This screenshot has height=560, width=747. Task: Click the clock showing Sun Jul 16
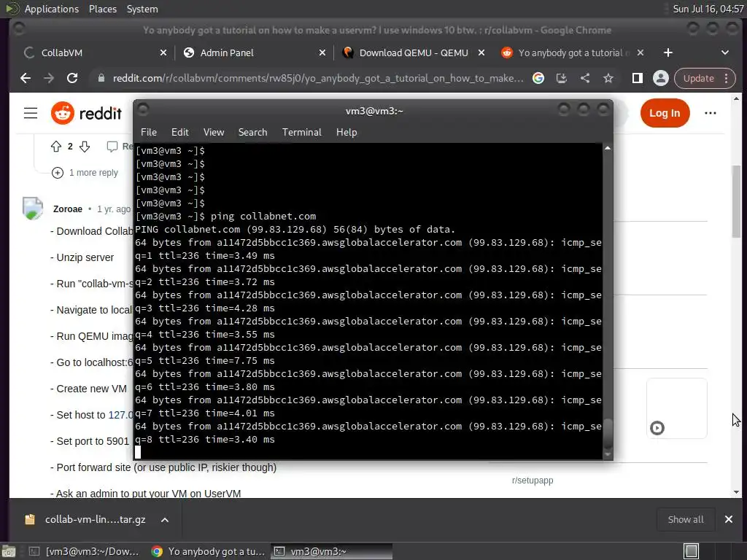708,9
